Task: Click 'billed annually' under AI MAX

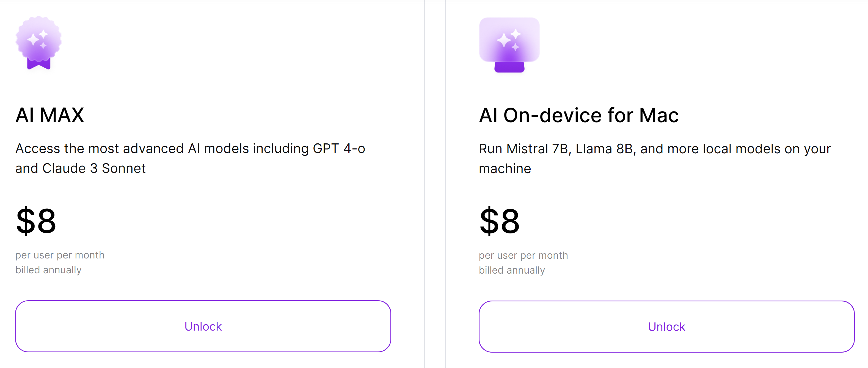Action: (x=48, y=270)
